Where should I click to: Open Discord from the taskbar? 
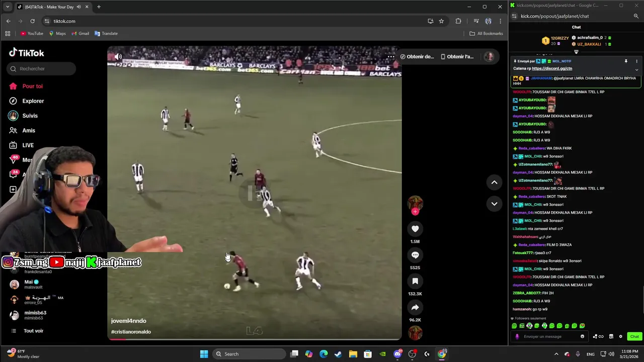[x=397, y=354]
